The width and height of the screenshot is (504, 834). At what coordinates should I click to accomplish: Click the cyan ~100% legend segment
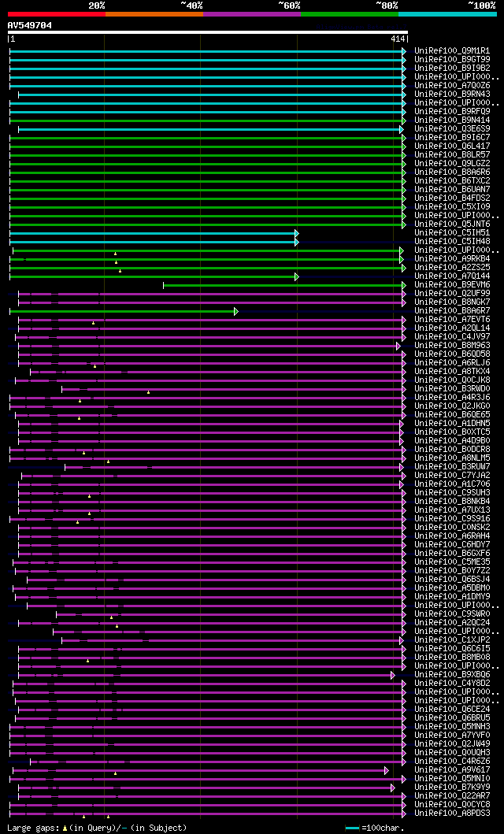(x=447, y=14)
